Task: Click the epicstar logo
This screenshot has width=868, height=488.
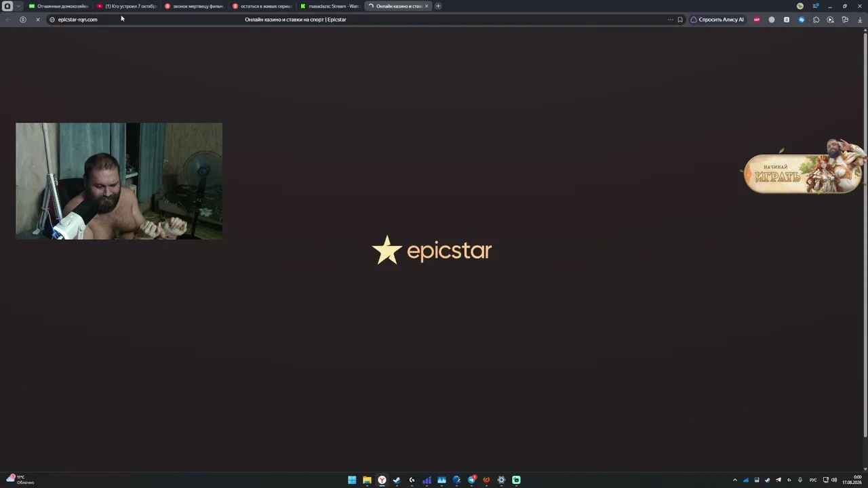Action: coord(432,250)
